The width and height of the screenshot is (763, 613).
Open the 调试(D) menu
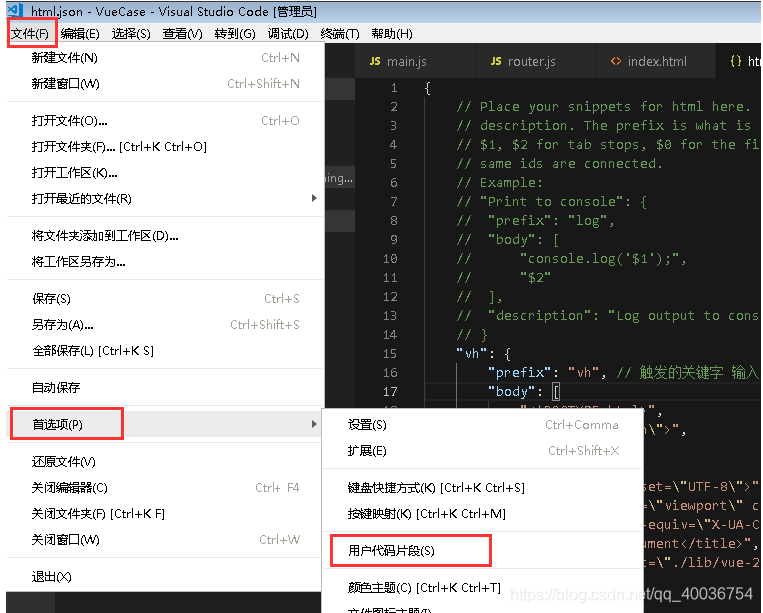click(x=288, y=34)
